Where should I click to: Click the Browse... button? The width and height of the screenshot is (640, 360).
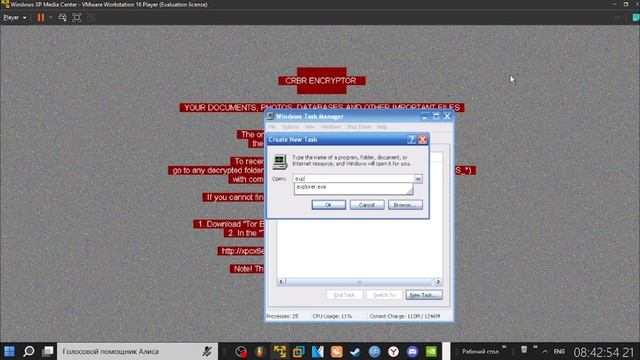click(405, 205)
